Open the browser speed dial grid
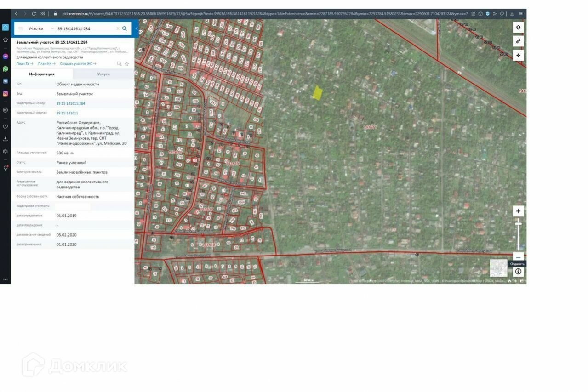 click(x=43, y=14)
